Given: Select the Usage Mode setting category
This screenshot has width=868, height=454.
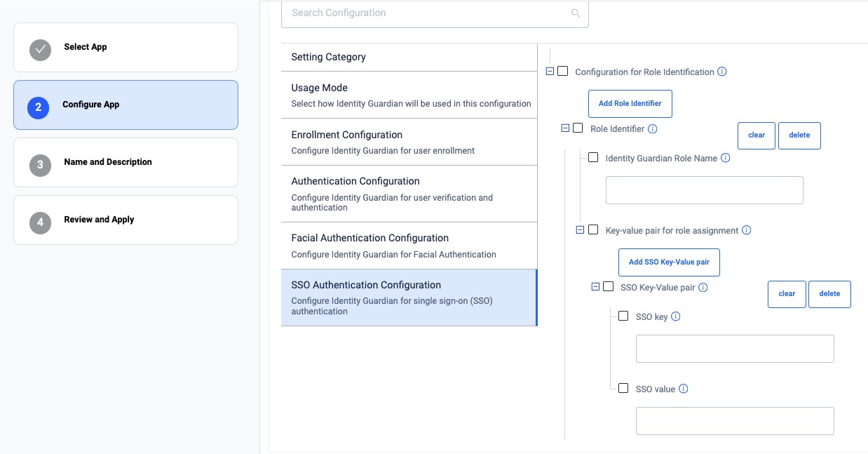Looking at the screenshot, I should pyautogui.click(x=409, y=95).
